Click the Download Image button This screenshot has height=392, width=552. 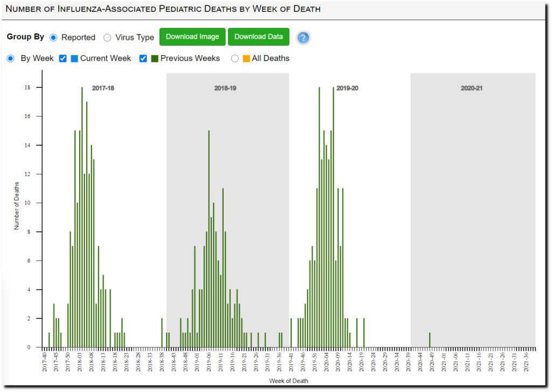point(192,37)
